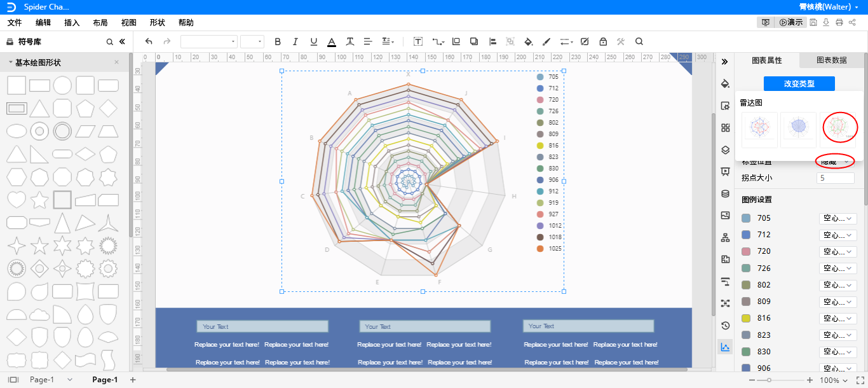Switch to the 图表数据 tab
Image resolution: width=868 pixels, height=388 pixels.
click(x=832, y=60)
